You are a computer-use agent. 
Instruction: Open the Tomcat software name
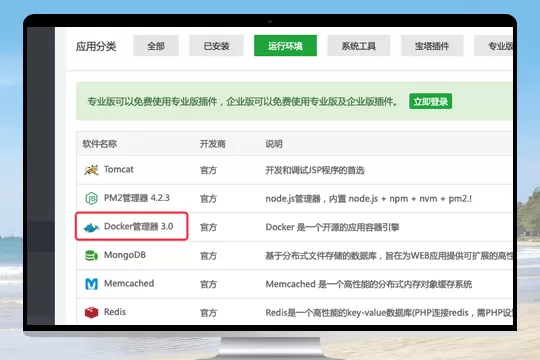coord(118,169)
